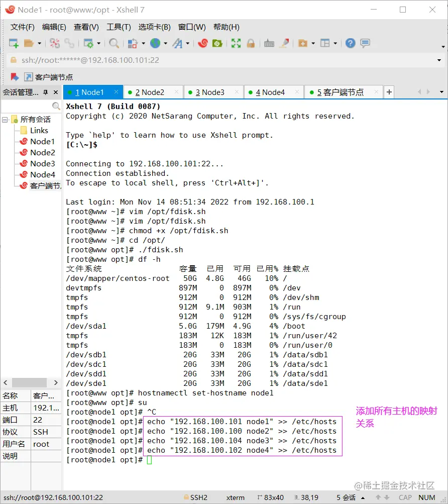The width and height of the screenshot is (448, 504).
Task: Switch to the 5 客户端节点 tab
Action: tap(344, 92)
